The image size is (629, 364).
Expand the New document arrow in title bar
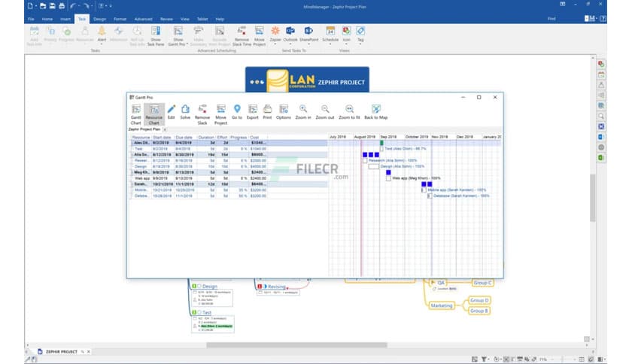(x=35, y=6)
